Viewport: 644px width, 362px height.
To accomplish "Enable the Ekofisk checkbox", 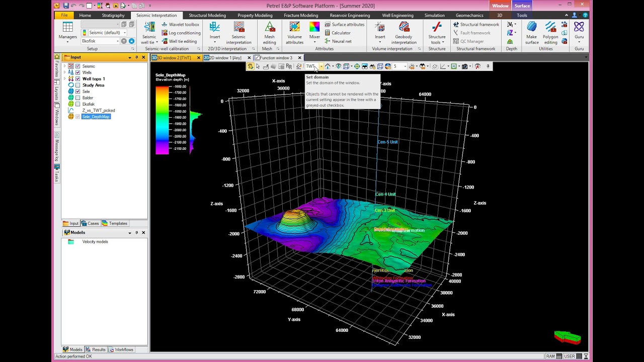I will pos(77,104).
